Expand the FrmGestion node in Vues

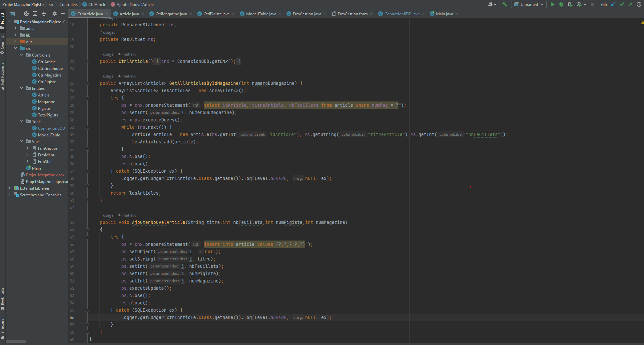[x=27, y=148]
